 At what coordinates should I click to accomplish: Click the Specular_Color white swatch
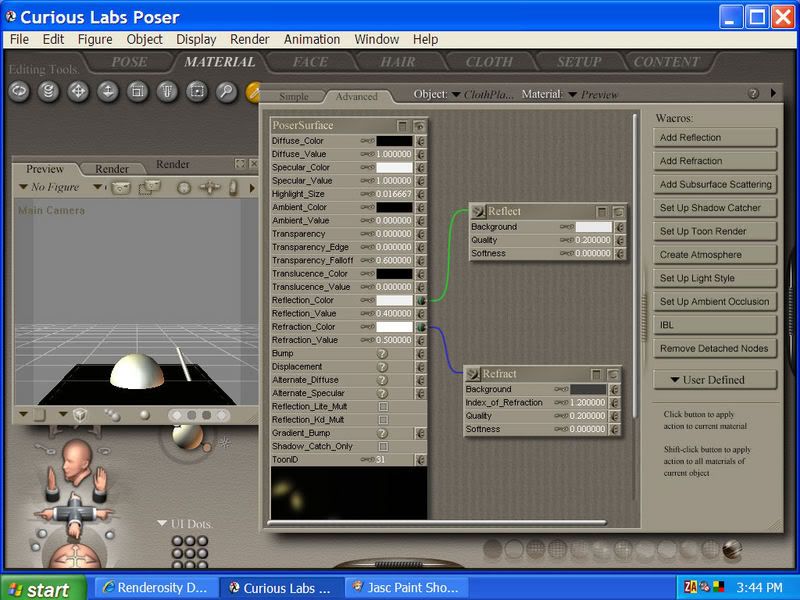pos(394,167)
